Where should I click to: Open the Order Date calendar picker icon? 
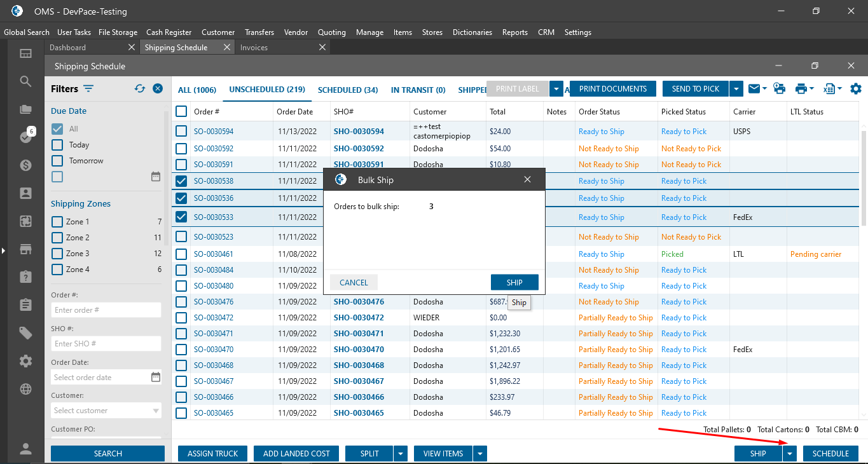point(156,377)
